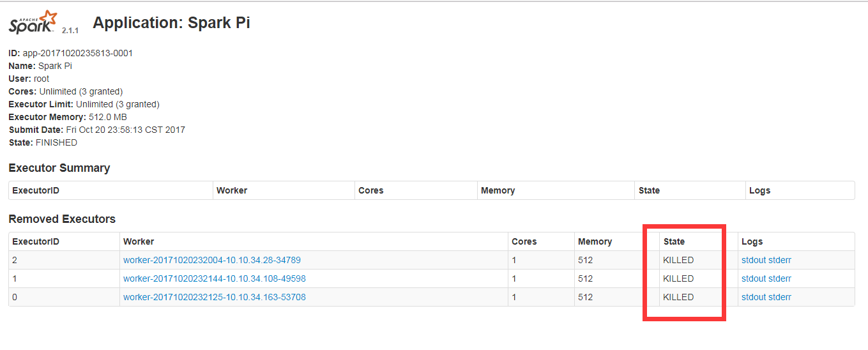Viewport: 868px width, 350px height.
Task: Click Cores cell for worker ending 53708
Action: pos(541,297)
